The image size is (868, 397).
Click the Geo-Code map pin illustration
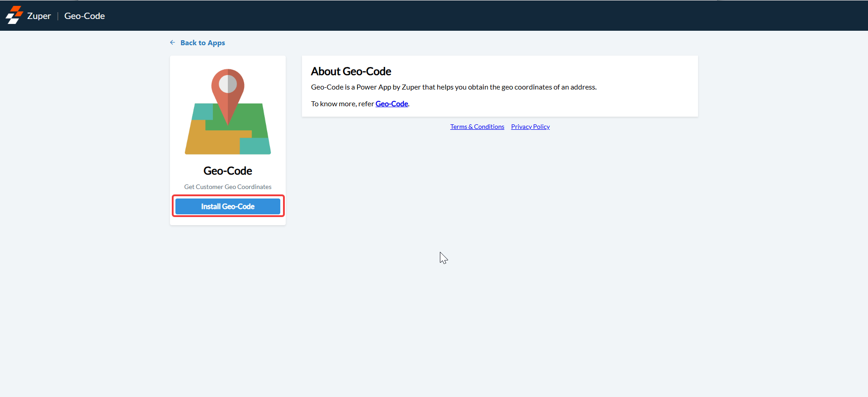coord(228,112)
